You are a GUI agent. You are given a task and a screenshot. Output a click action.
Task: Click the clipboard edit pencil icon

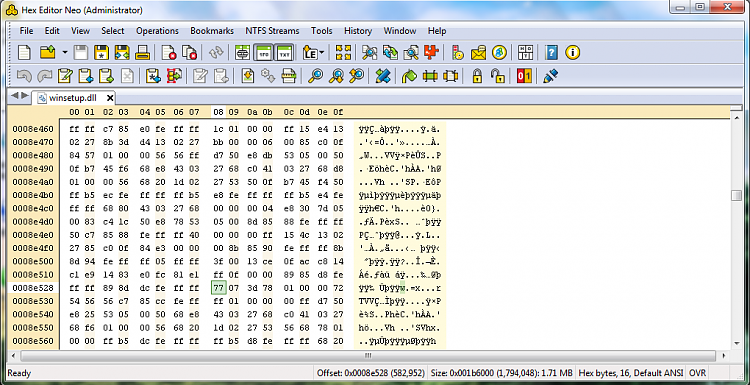(x=65, y=76)
